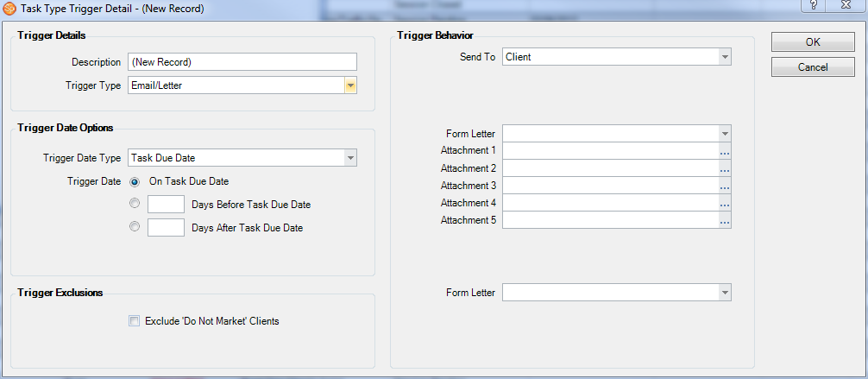Open the Trigger Type dropdown
This screenshot has width=868, height=379.
[349, 85]
